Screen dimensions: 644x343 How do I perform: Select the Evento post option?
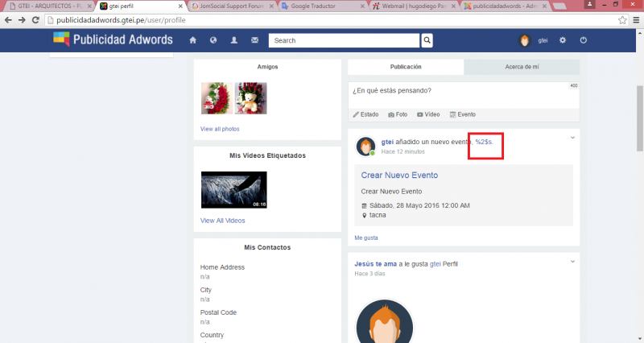pyautogui.click(x=462, y=114)
